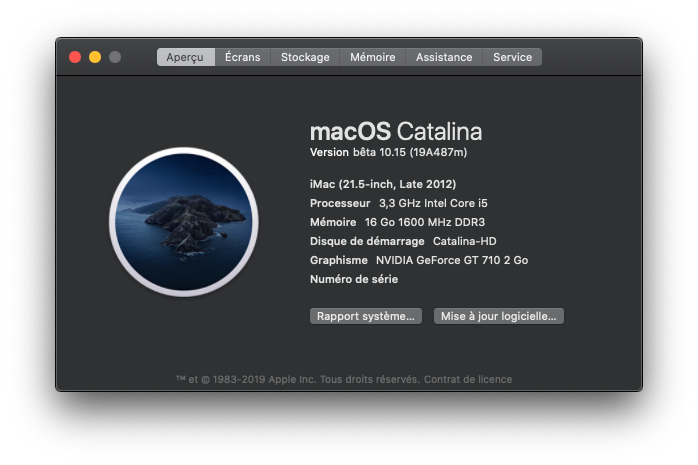
Task: Click the macOS Catalina island logo
Action: coord(184,222)
